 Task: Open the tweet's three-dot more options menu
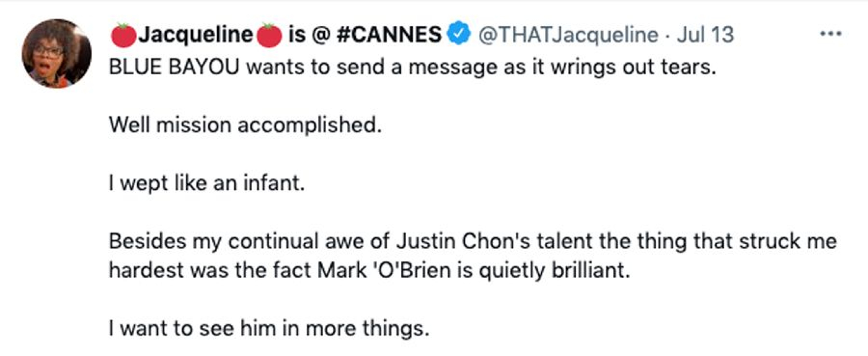pyautogui.click(x=831, y=34)
